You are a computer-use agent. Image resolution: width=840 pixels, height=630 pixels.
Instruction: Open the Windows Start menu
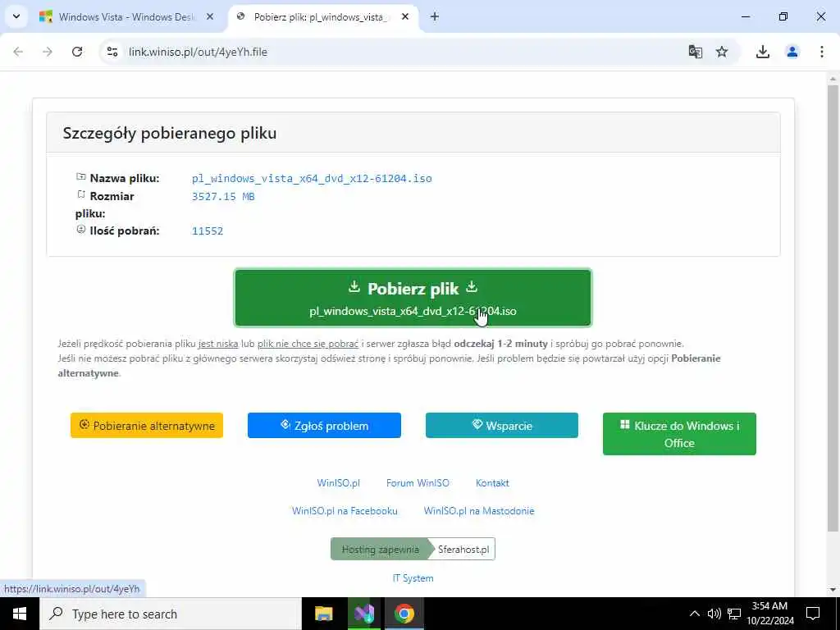click(20, 614)
